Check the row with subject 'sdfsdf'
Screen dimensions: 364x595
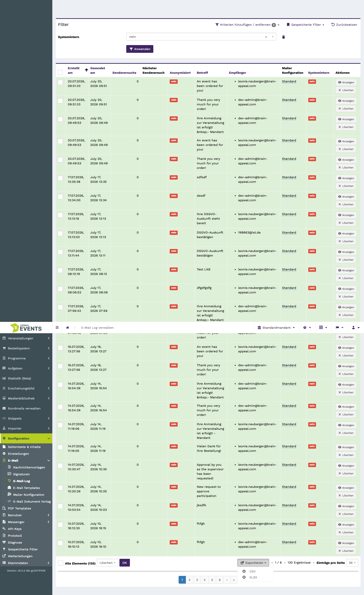click(60, 178)
